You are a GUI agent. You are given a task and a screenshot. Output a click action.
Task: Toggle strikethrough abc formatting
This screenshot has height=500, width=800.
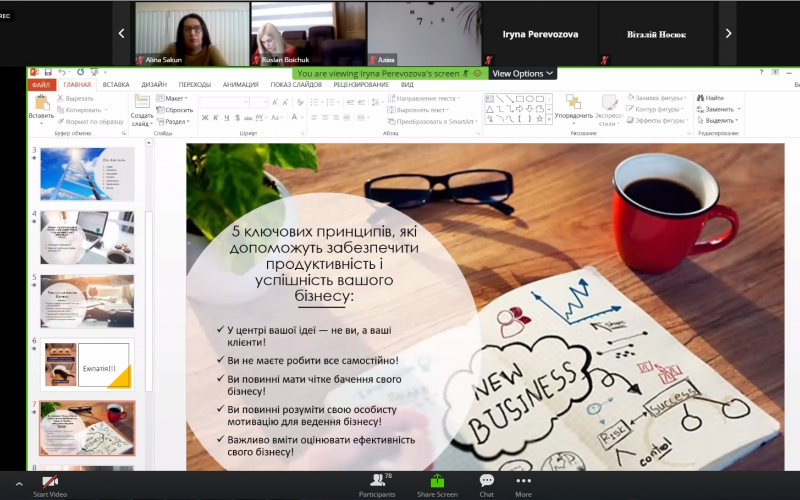pos(248,118)
